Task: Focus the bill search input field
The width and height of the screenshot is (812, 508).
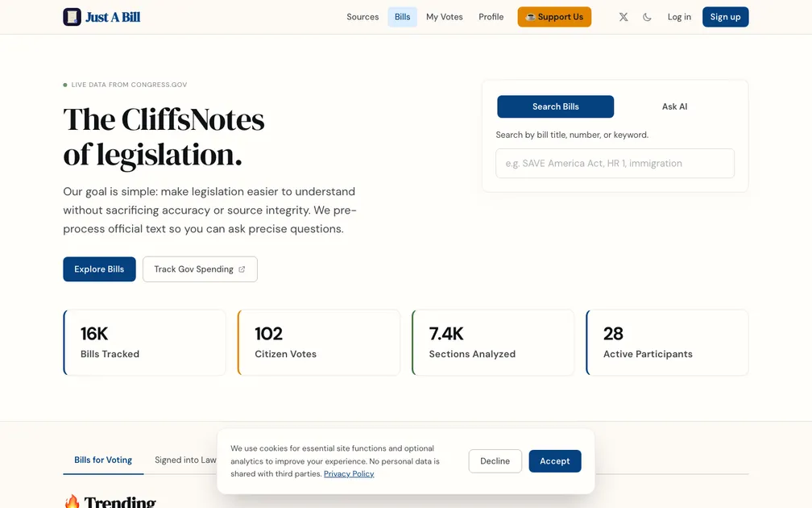Action: tap(615, 163)
